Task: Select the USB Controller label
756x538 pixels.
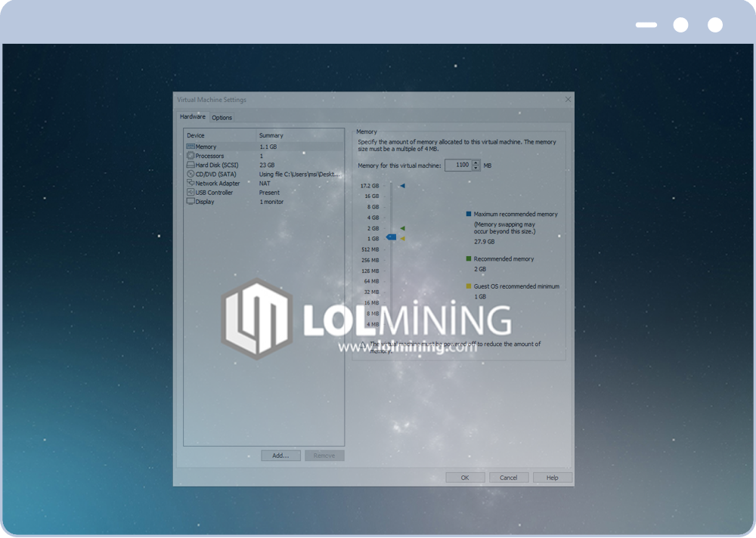Action: coord(214,193)
